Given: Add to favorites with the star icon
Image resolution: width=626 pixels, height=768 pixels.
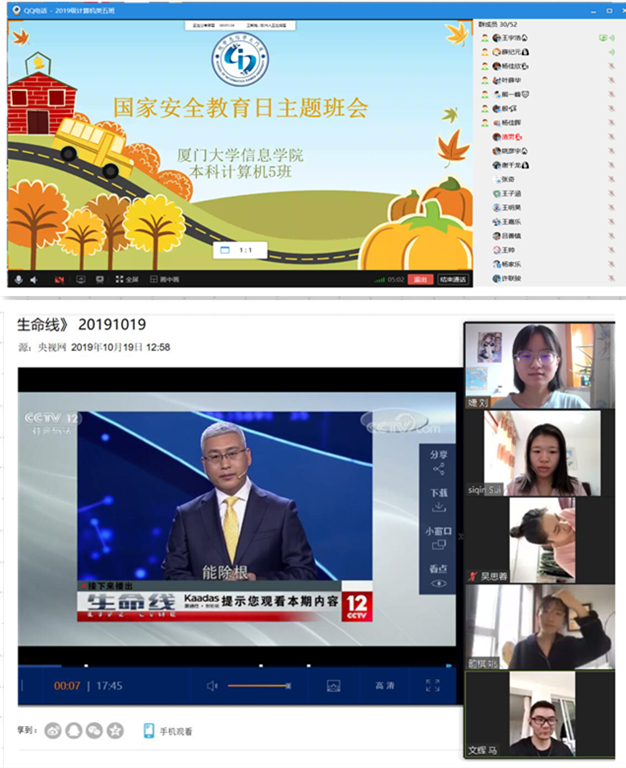Looking at the screenshot, I should [115, 731].
